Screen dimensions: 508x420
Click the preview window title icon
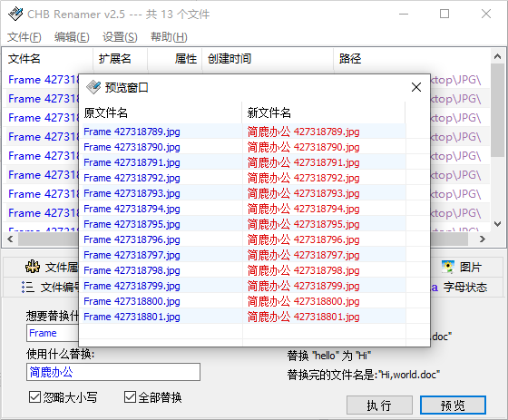point(93,87)
